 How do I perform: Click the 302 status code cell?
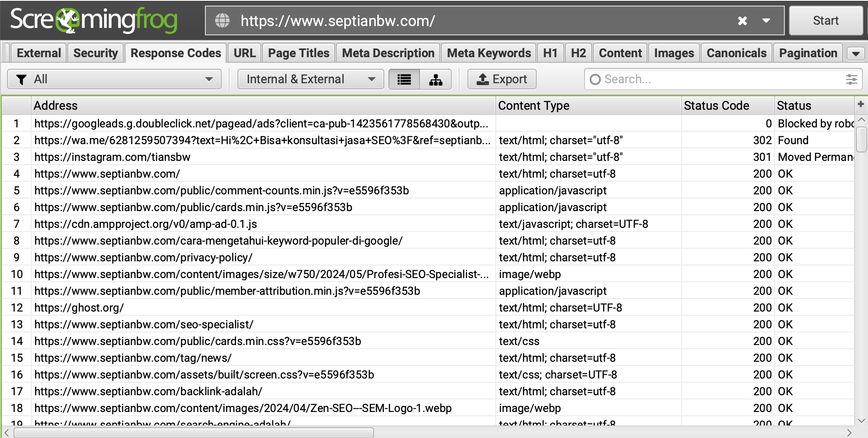[x=728, y=140]
